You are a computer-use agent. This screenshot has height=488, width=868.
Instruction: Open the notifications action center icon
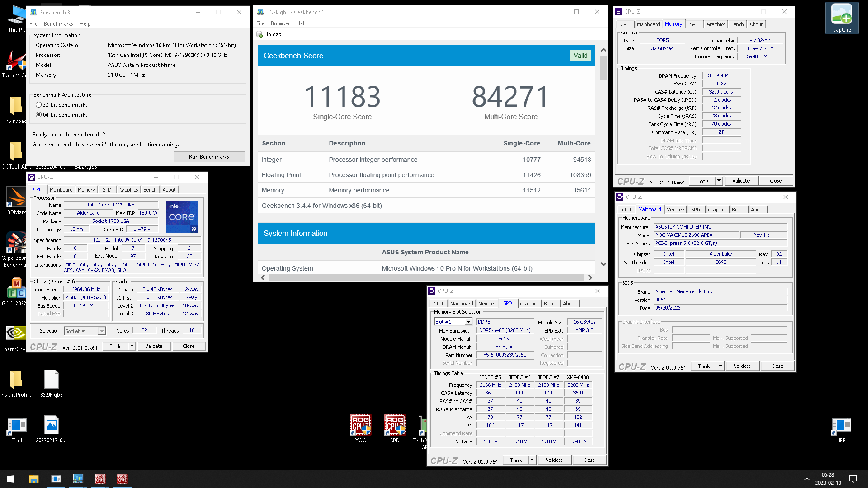853,479
